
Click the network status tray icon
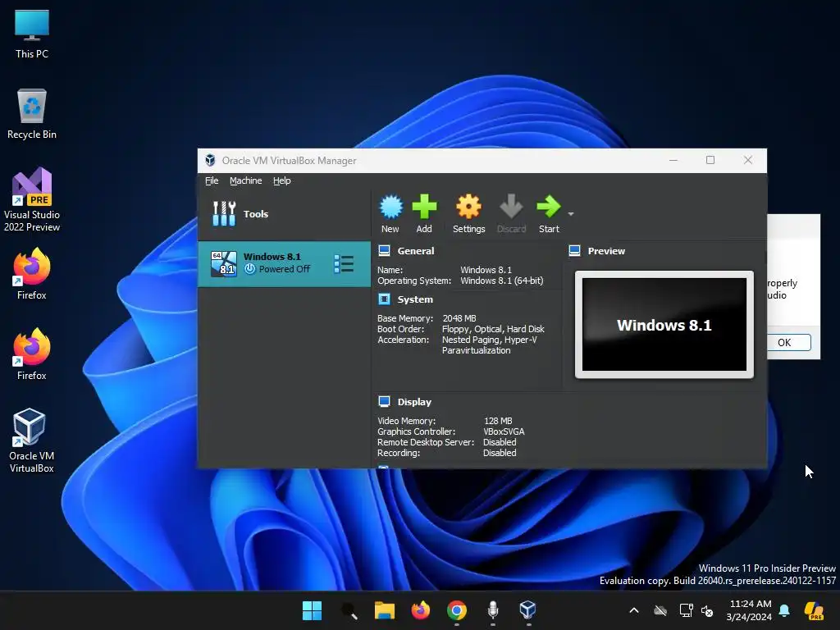[x=686, y=610]
